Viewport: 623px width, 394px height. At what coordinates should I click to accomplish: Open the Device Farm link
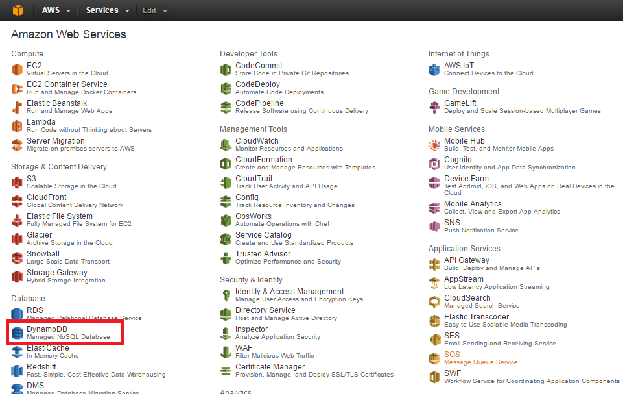(466, 178)
